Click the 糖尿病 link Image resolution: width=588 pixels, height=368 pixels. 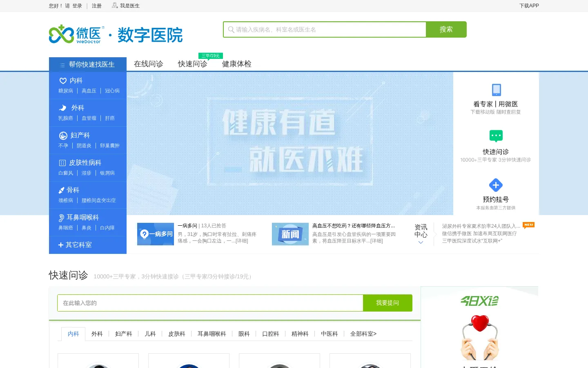point(66,91)
